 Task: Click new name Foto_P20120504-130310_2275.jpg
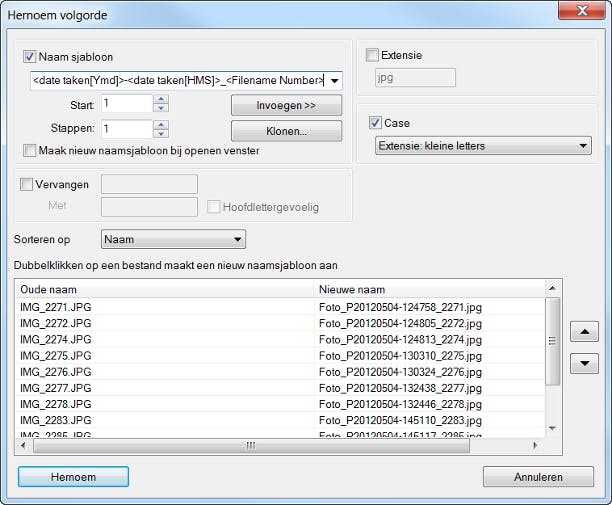(400, 356)
